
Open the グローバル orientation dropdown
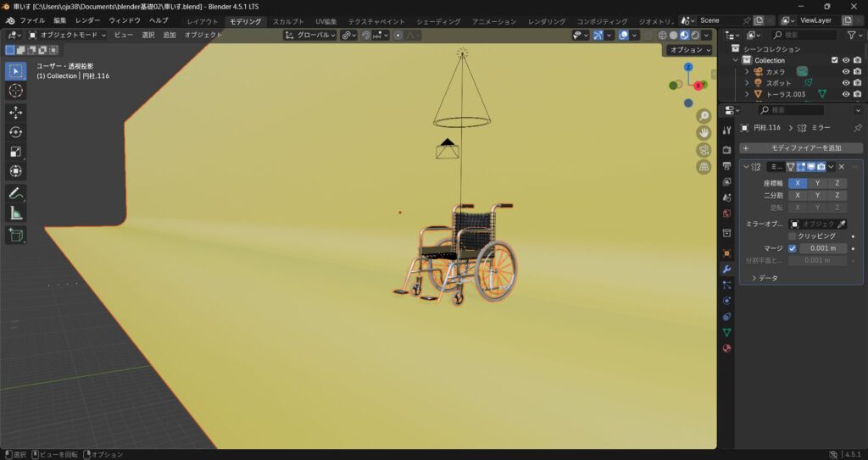point(310,35)
